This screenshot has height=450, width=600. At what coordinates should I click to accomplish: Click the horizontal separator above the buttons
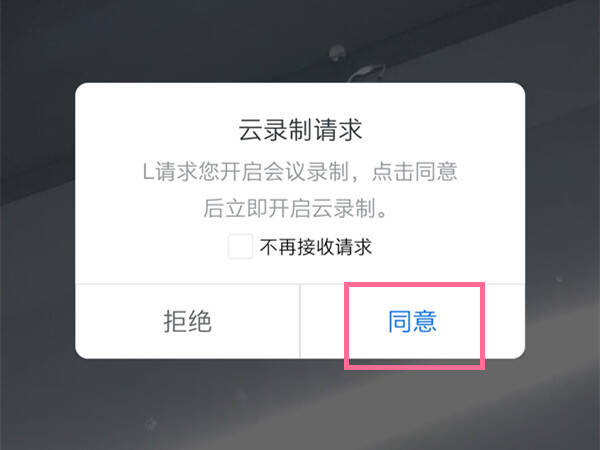(x=300, y=284)
